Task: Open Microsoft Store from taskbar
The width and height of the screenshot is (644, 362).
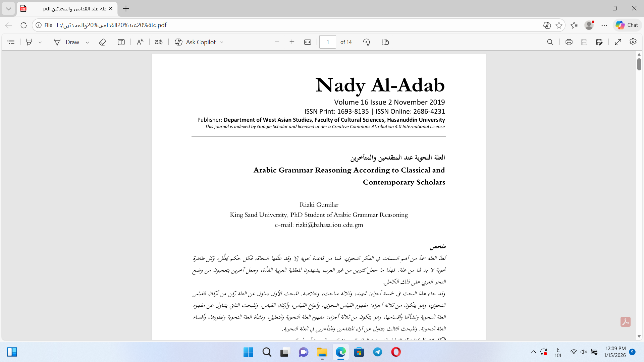Action: pos(359,352)
